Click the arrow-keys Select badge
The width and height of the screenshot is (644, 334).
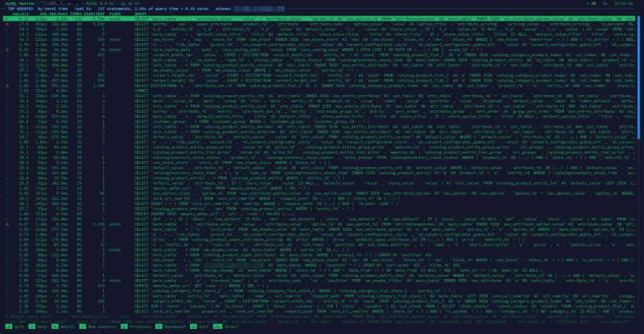tap(217, 327)
